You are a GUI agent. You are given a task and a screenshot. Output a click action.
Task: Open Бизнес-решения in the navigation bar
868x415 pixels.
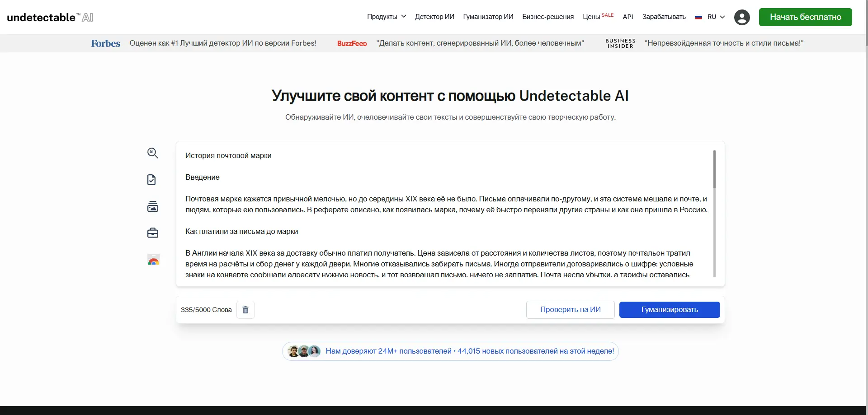(548, 17)
